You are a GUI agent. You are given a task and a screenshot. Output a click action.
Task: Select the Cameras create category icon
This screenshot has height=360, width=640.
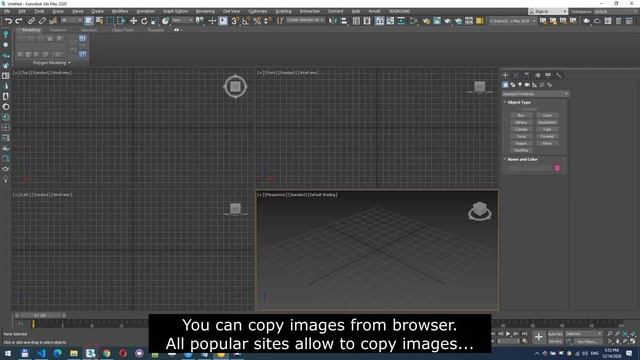coord(527,85)
